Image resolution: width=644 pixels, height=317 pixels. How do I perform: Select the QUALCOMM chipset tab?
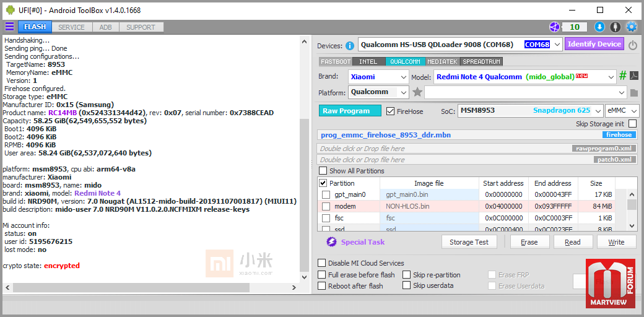[405, 61]
